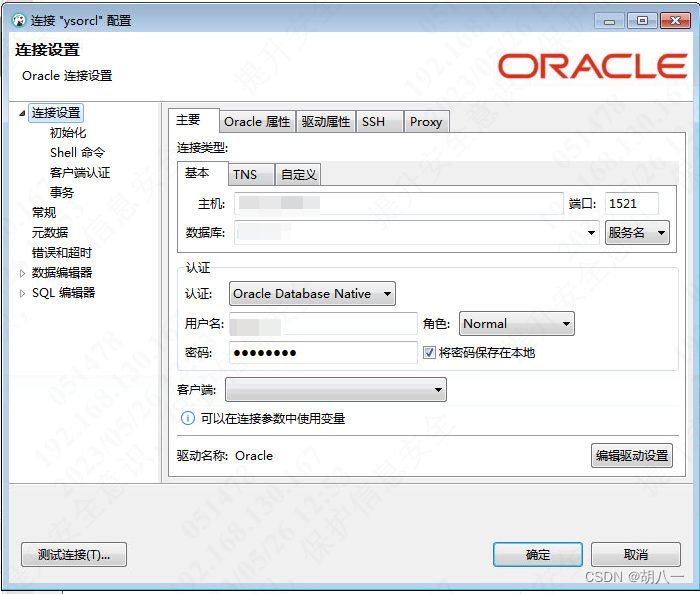The image size is (700, 594).
Task: Click the 取消 button
Action: click(636, 555)
